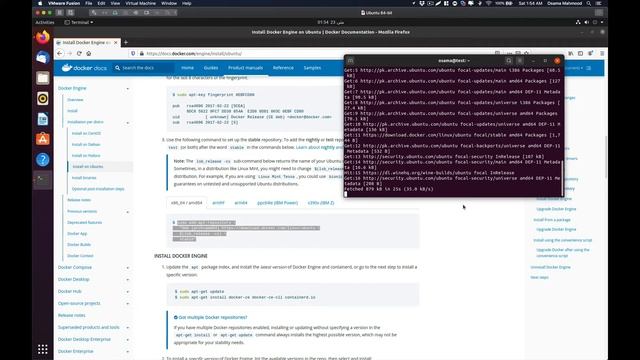
Task: Click Got multiple Docker repositories? note
Action: coord(213,317)
